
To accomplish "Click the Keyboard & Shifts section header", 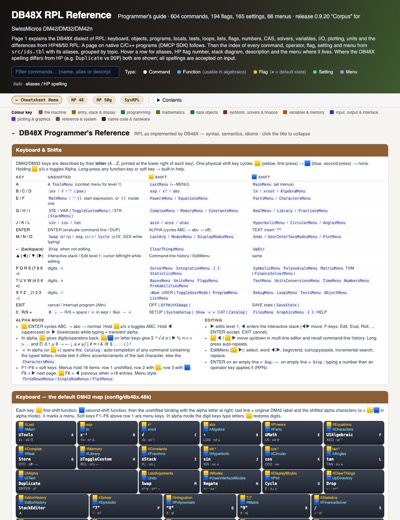I will (200, 150).
